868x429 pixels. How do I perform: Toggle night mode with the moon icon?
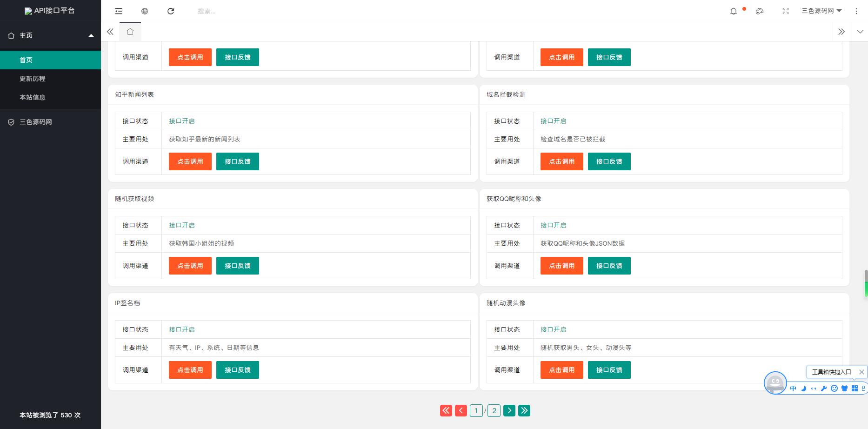point(803,389)
